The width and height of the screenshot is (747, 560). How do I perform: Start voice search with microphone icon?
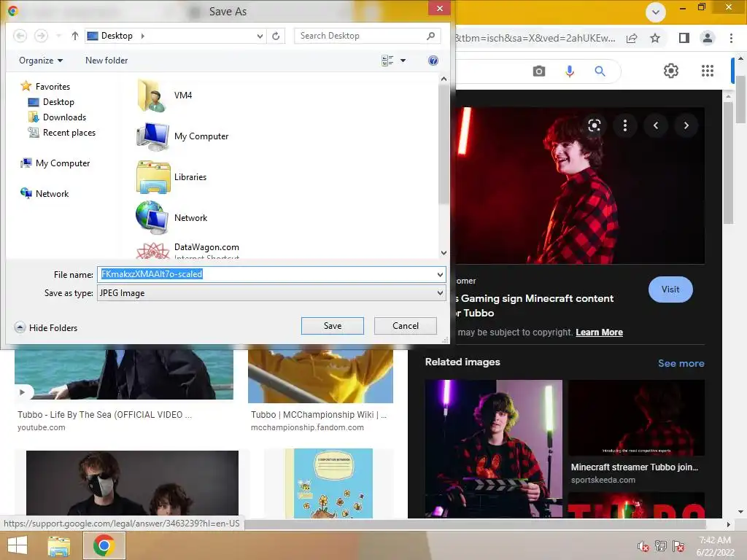pos(569,71)
